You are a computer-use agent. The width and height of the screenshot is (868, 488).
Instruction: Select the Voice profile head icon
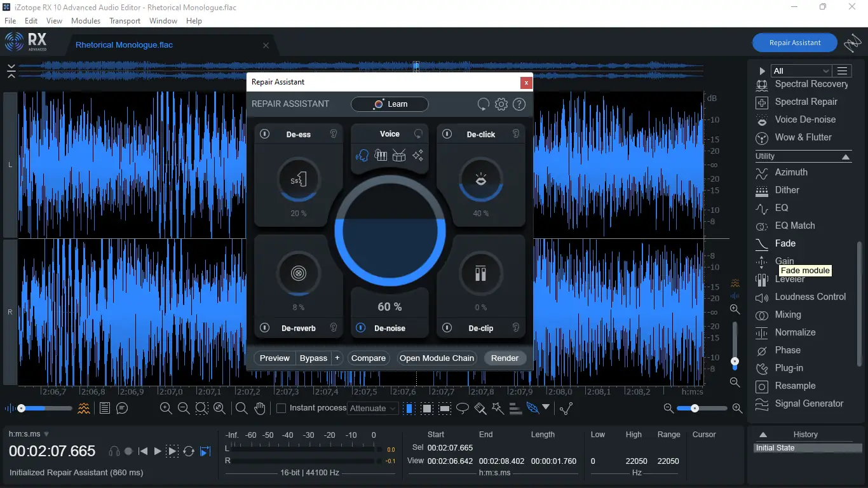362,156
